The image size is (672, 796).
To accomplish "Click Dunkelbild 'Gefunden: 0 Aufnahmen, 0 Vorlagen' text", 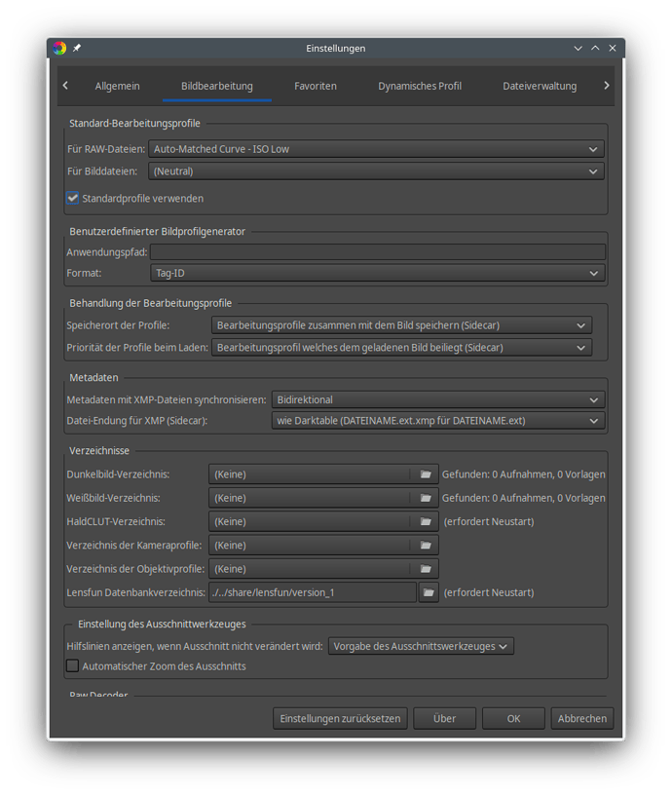I will pos(523,474).
